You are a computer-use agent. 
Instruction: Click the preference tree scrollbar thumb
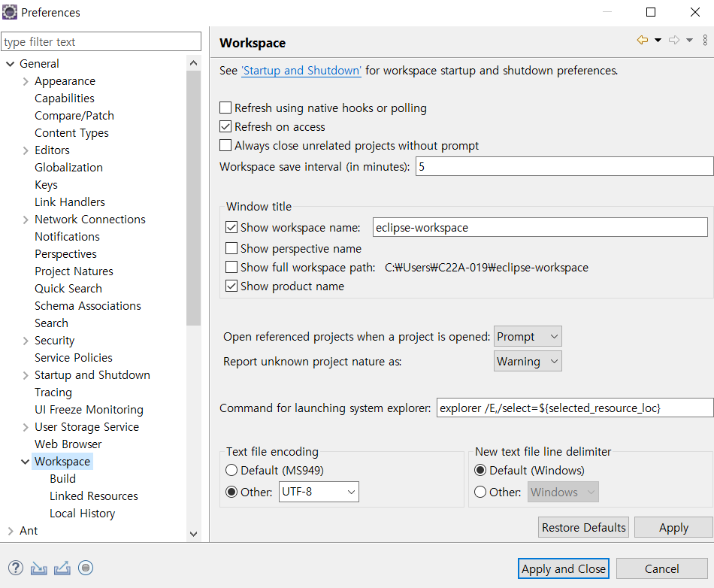[x=193, y=198]
